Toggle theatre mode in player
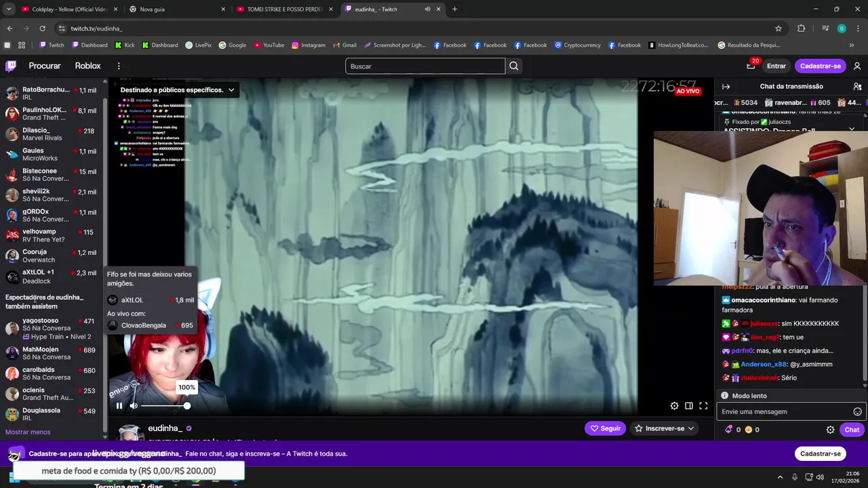Viewport: 868px width, 488px height. tap(689, 406)
